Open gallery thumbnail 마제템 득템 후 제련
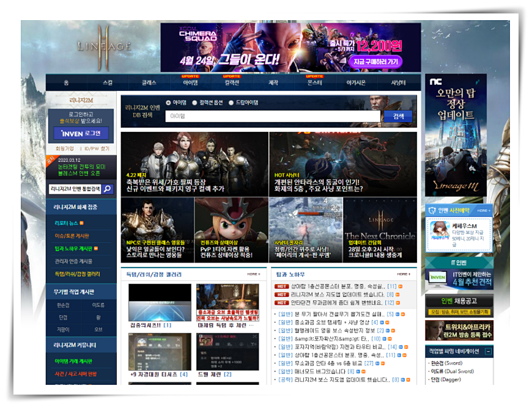532x408 pixels. tap(227, 302)
